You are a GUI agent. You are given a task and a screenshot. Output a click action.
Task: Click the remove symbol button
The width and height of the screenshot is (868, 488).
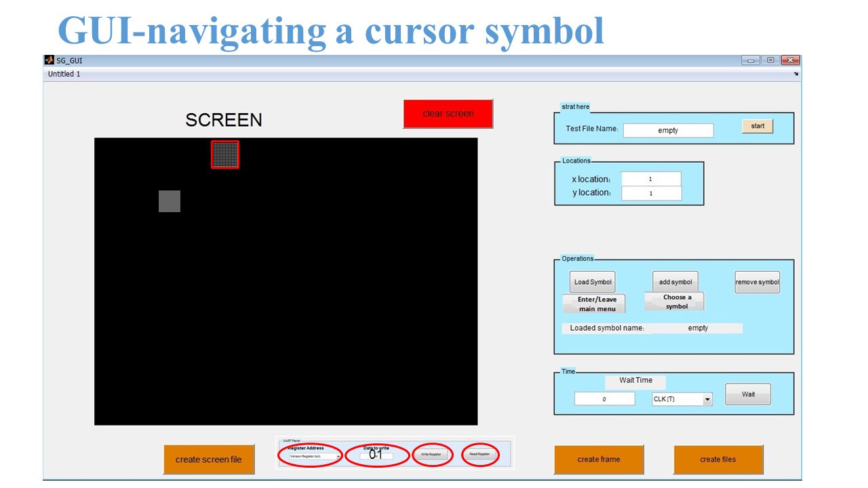pos(757,282)
